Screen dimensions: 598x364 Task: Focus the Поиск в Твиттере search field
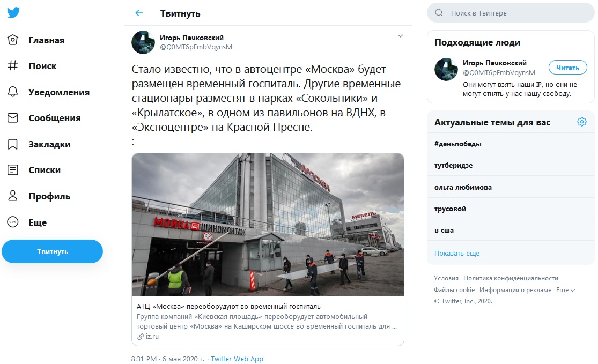pyautogui.click(x=511, y=13)
